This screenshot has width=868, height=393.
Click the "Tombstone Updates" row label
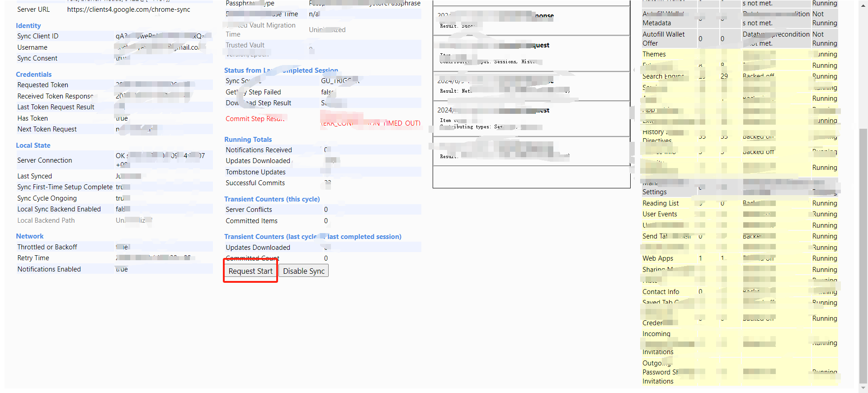click(255, 172)
